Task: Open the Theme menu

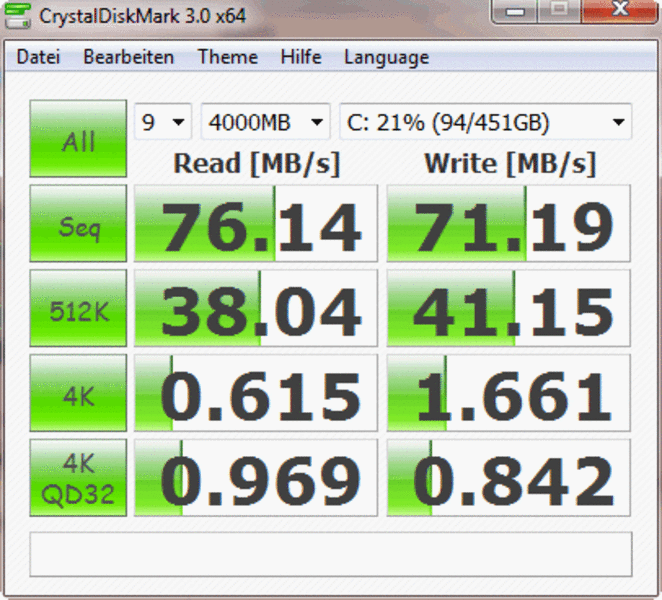Action: pos(227,57)
